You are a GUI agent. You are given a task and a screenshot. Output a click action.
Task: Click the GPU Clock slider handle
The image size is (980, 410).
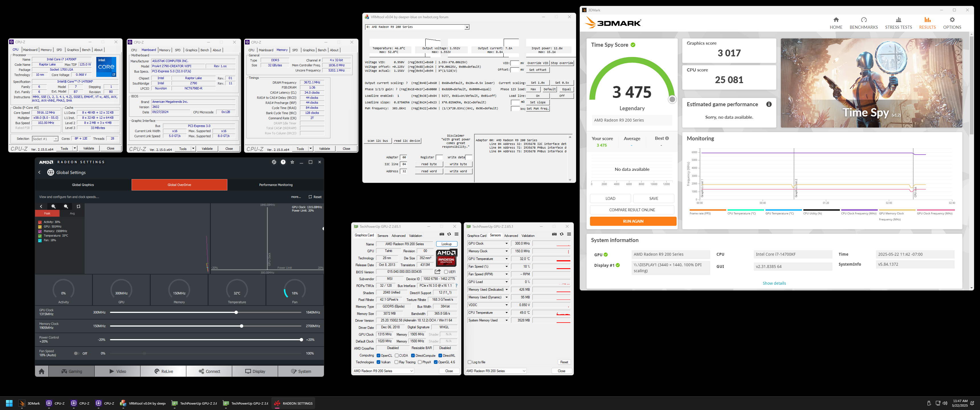coord(236,312)
